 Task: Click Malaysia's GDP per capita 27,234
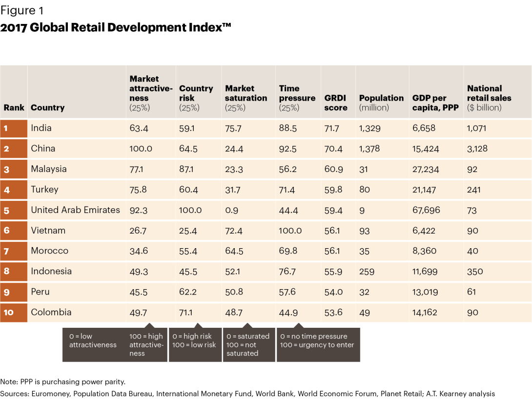tap(426, 169)
